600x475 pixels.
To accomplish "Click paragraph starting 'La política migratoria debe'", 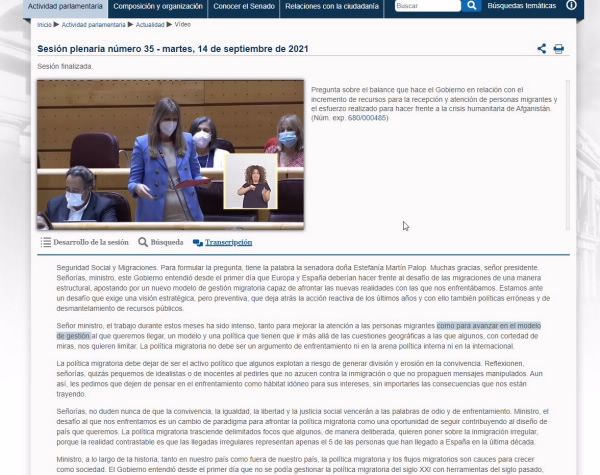I will click(x=300, y=379).
